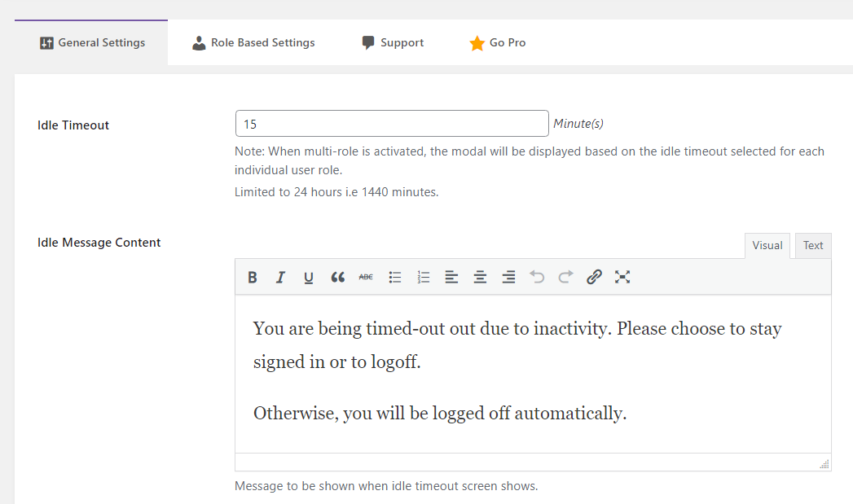The width and height of the screenshot is (853, 504).
Task: Switch to the Role Based Settings tab
Action: [x=253, y=42]
